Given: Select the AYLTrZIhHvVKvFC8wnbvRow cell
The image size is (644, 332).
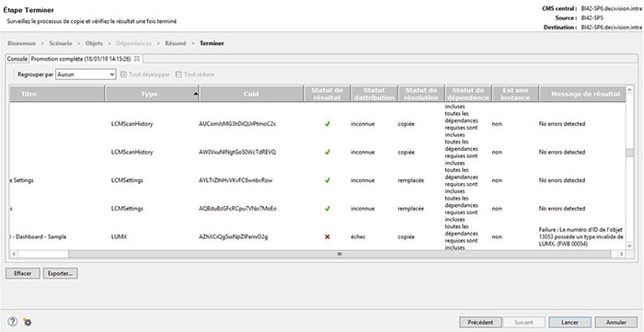Looking at the screenshot, I should tap(236, 180).
